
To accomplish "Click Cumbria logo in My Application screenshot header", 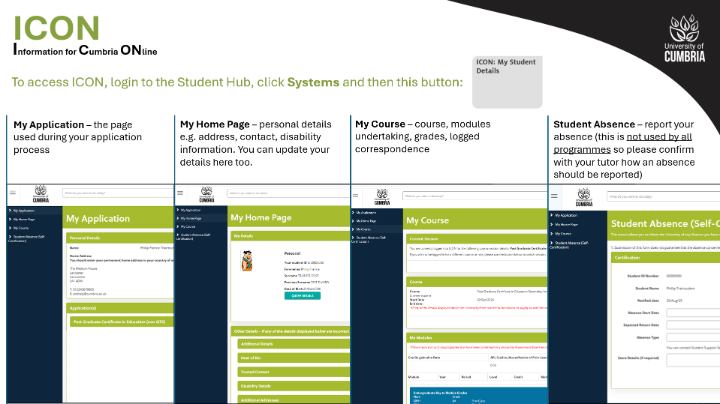I will point(41,194).
